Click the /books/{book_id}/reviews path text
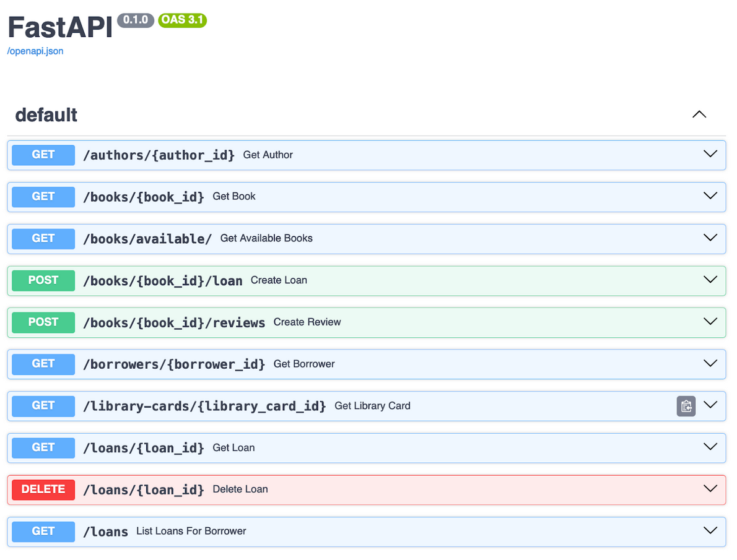Viewport: 737px width, 560px height. point(174,322)
